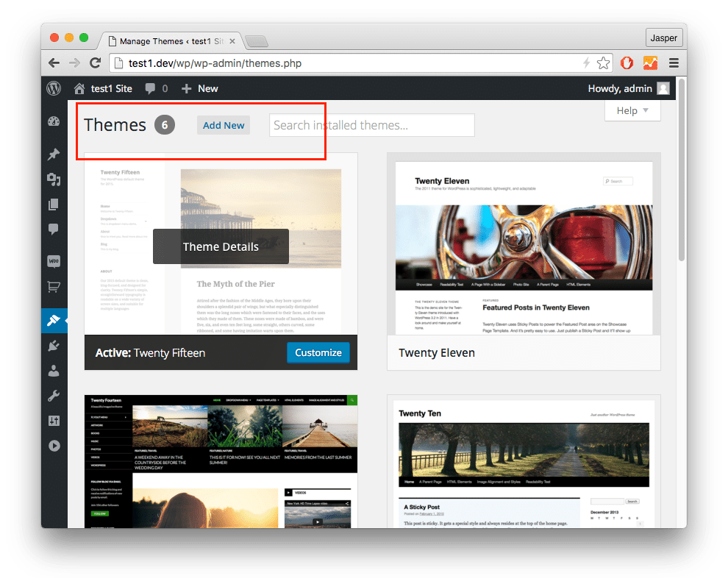Open the WordPress logo menu

[x=54, y=88]
